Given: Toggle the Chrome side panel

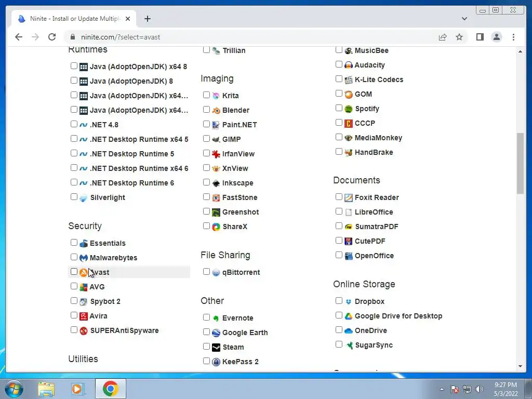Looking at the screenshot, I should pyautogui.click(x=480, y=37).
